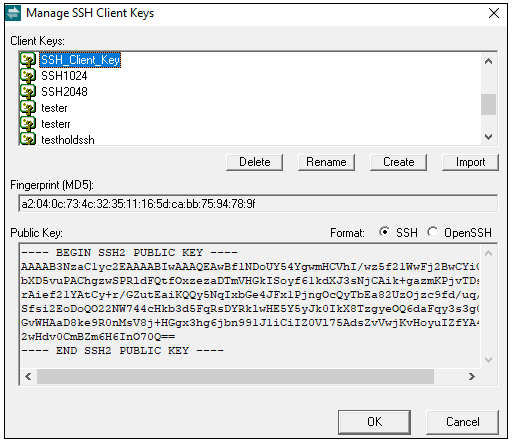Select the SSH1024 key in the list
This screenshot has height=445, width=513.
pos(64,76)
